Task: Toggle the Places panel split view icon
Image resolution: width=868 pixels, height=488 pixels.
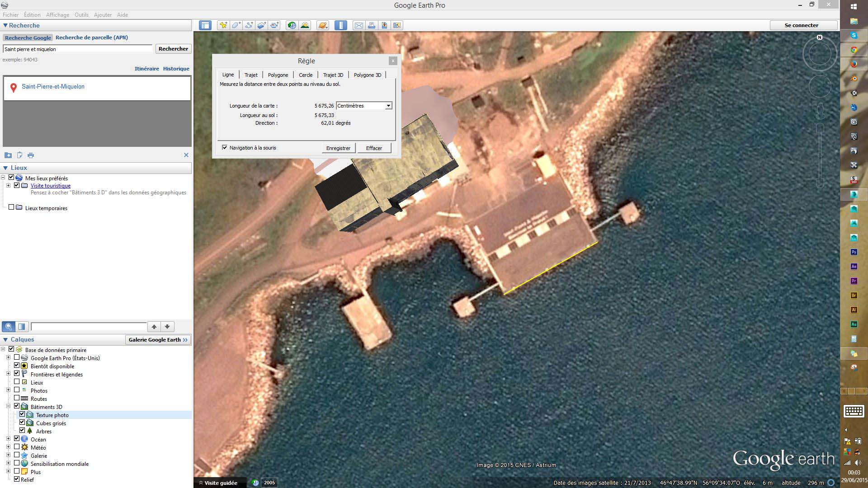Action: (x=22, y=327)
